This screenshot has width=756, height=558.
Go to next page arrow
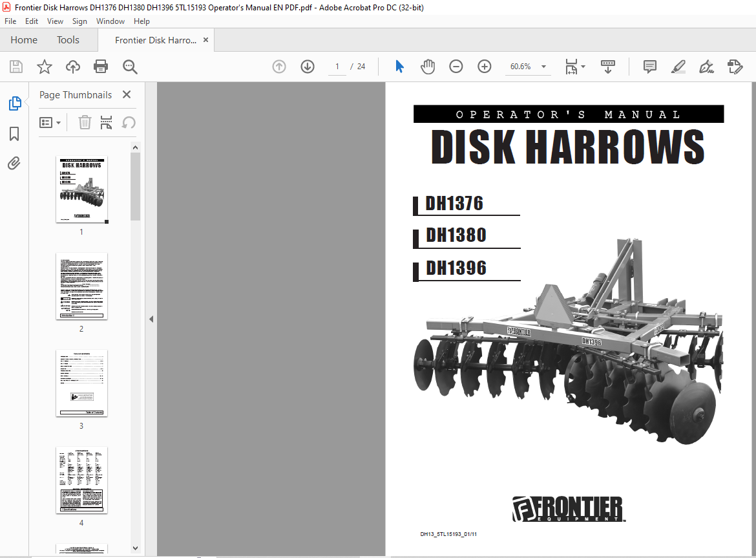coord(308,67)
